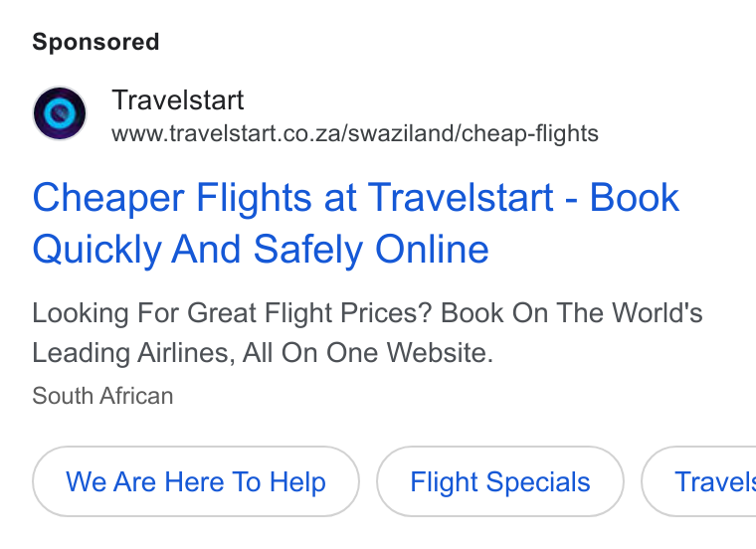Click the word Cheaper in the blue headline
The image size is (756, 549).
point(108,199)
